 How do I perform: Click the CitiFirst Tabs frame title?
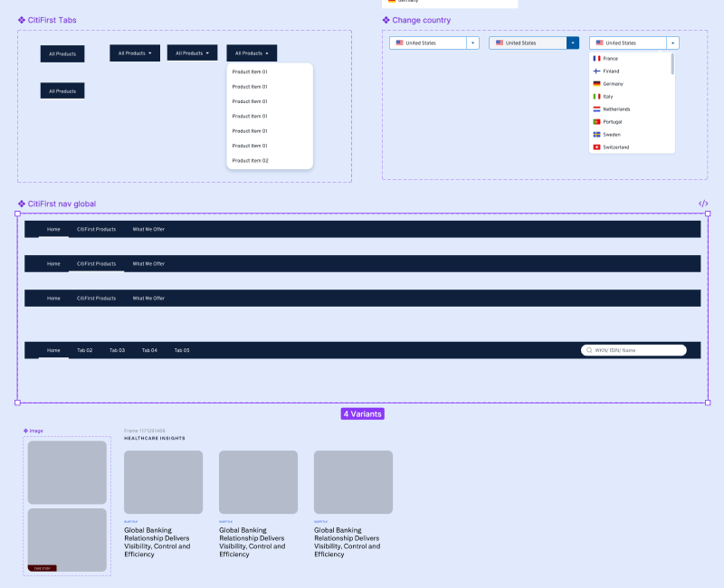52,20
